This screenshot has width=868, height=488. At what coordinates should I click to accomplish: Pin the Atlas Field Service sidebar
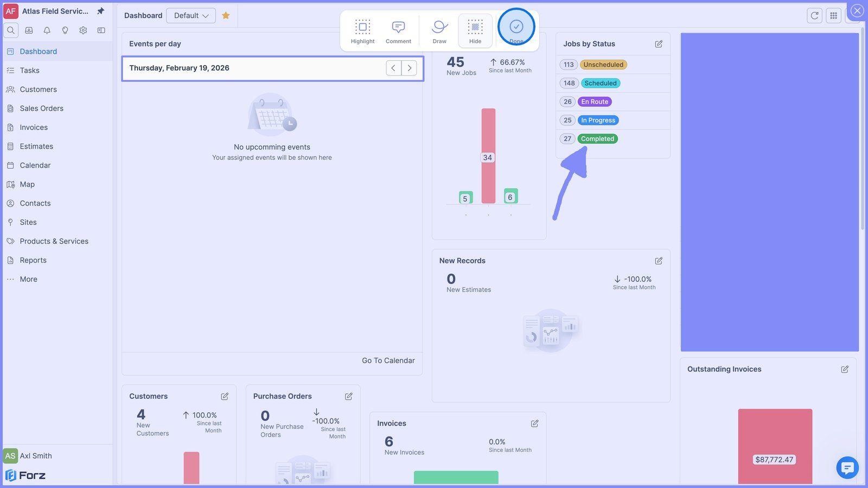coord(100,11)
